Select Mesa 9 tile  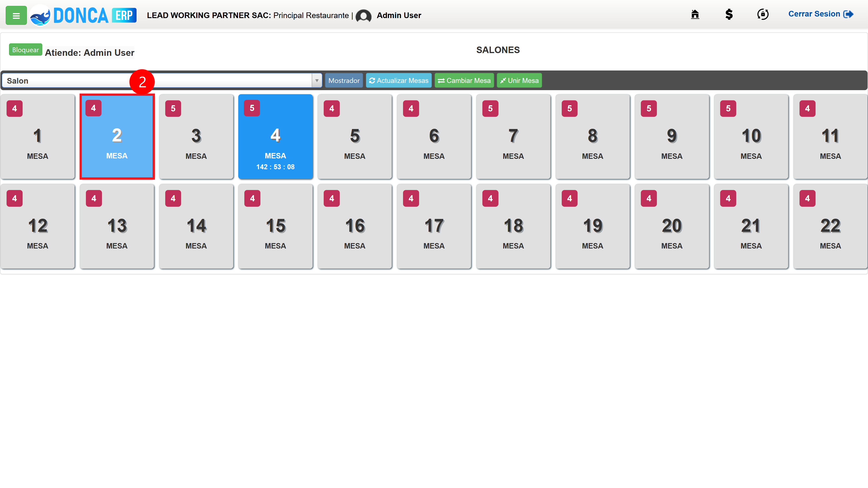672,136
